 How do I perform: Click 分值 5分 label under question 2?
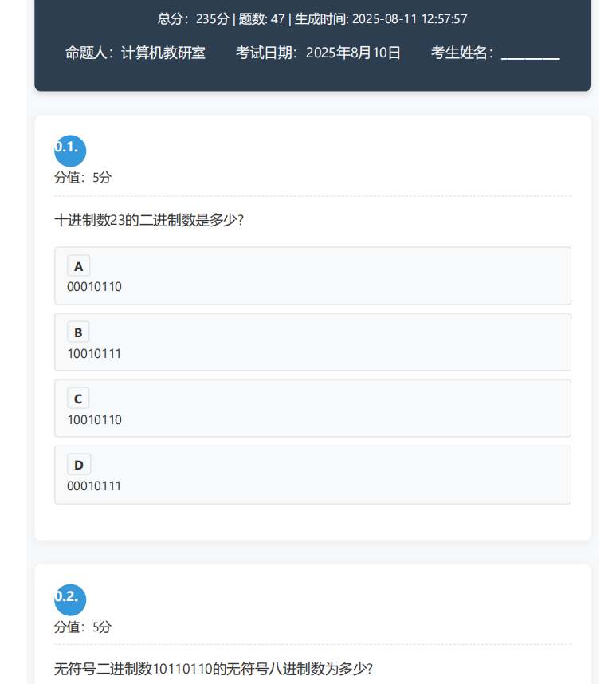[x=83, y=627]
